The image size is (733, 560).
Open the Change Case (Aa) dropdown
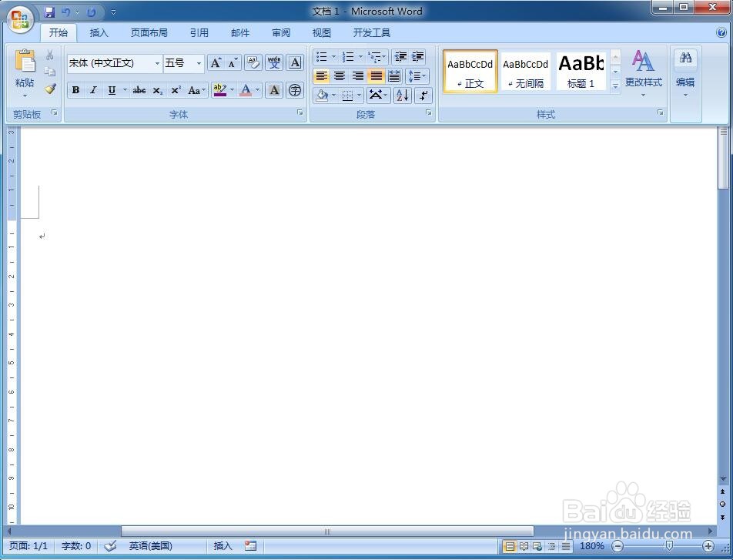(x=196, y=90)
